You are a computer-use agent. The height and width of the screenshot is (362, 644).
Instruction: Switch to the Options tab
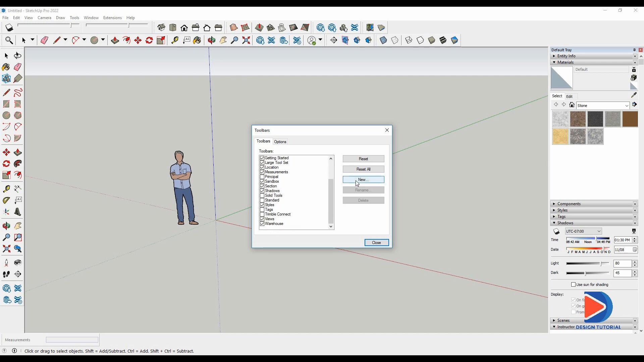280,142
